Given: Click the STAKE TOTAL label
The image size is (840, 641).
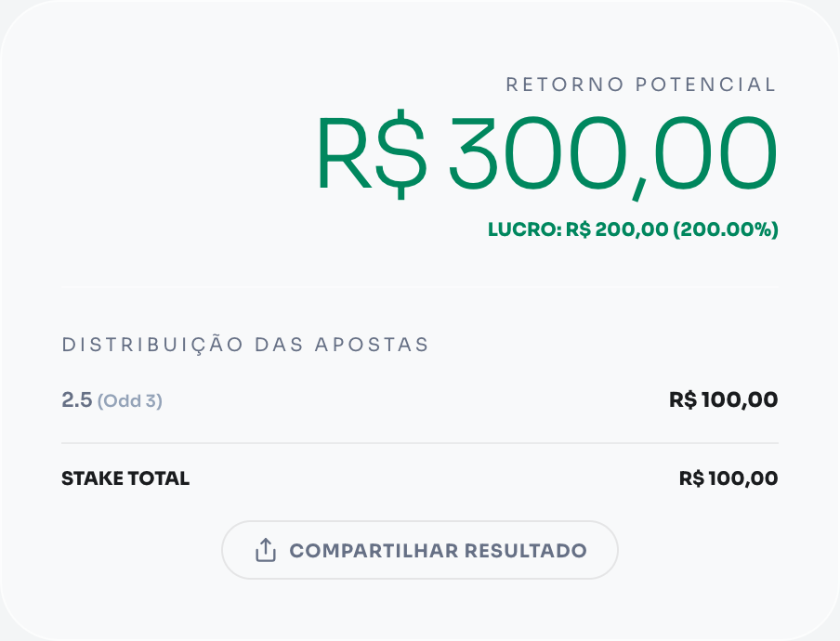Looking at the screenshot, I should tap(125, 477).
